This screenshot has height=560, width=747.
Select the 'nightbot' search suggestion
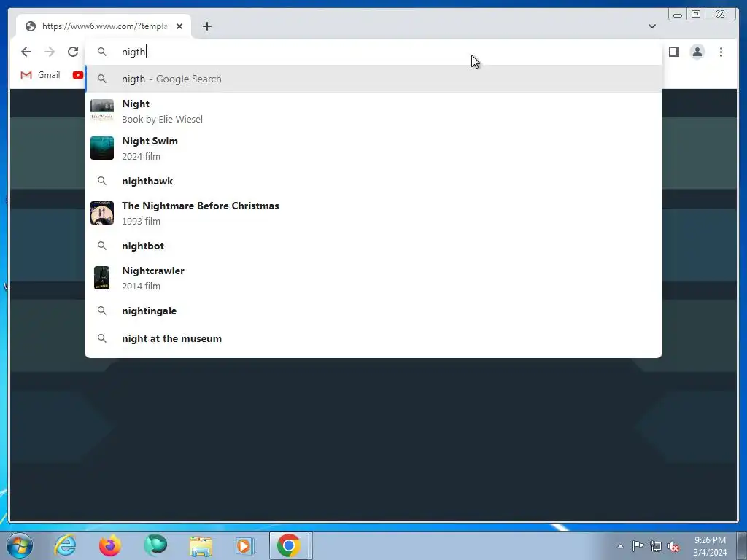(x=373, y=246)
